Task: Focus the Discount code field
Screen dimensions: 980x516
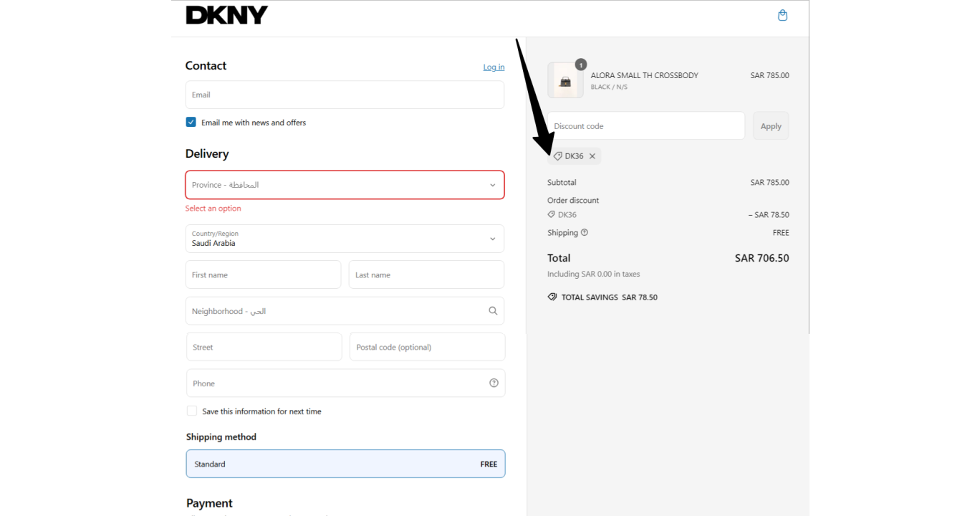Action: point(646,126)
